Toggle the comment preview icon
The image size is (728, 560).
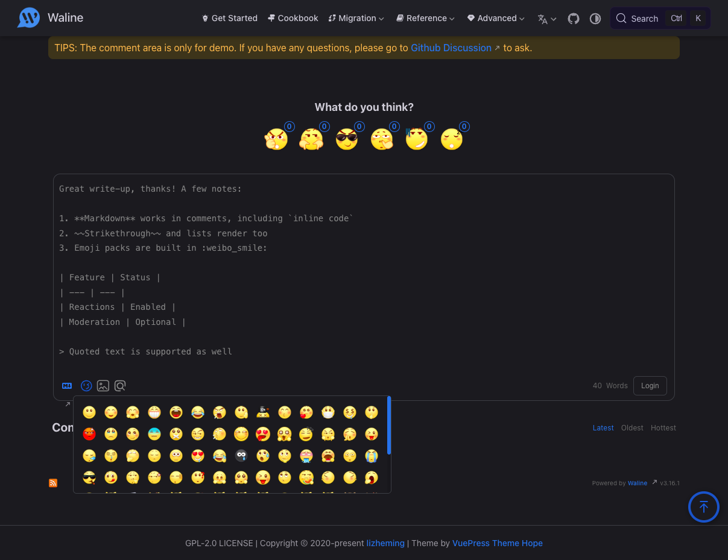(x=120, y=386)
